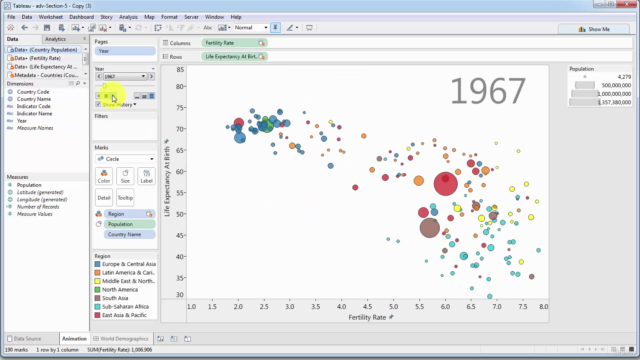Switch to the Analytics pane tab
This screenshot has width=640, height=360.
pos(55,39)
